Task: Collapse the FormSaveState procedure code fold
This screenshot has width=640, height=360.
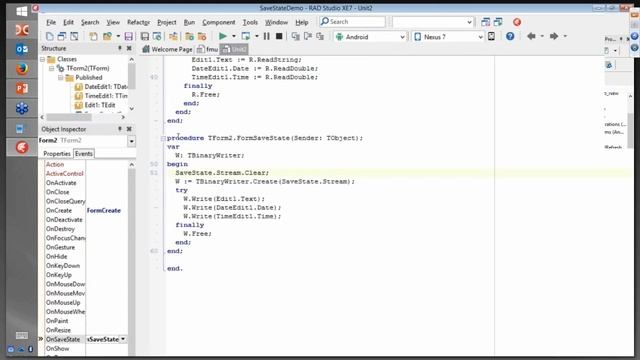Action: point(163,138)
